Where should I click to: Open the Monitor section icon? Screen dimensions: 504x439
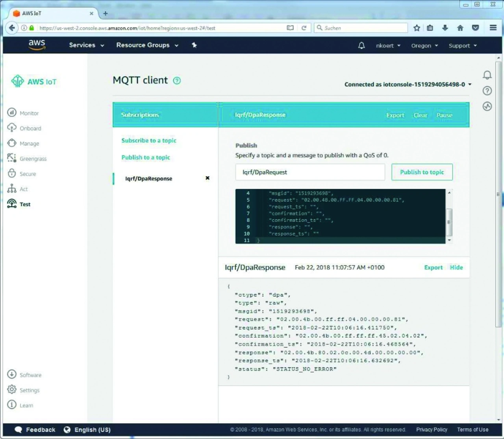coord(12,113)
